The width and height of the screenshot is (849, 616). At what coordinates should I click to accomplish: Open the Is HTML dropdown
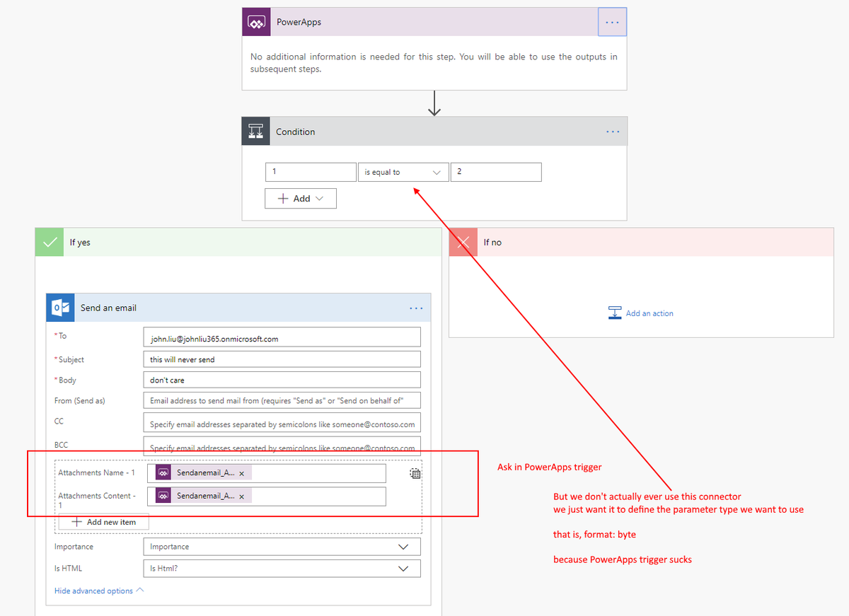tap(281, 568)
